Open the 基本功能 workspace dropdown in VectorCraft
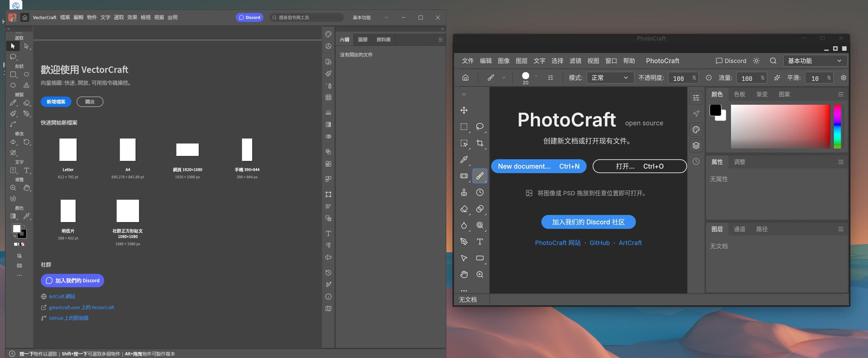Image resolution: width=868 pixels, height=358 pixels. tap(370, 17)
